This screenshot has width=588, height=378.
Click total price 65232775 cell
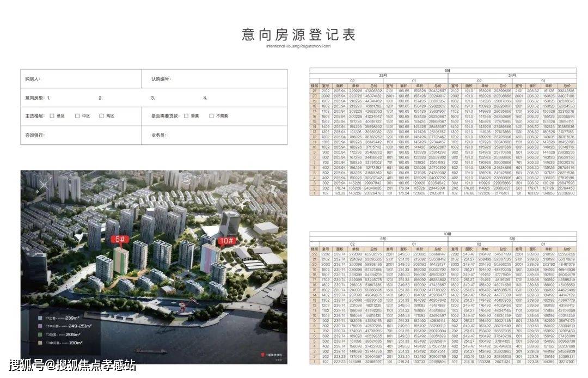coord(373,254)
